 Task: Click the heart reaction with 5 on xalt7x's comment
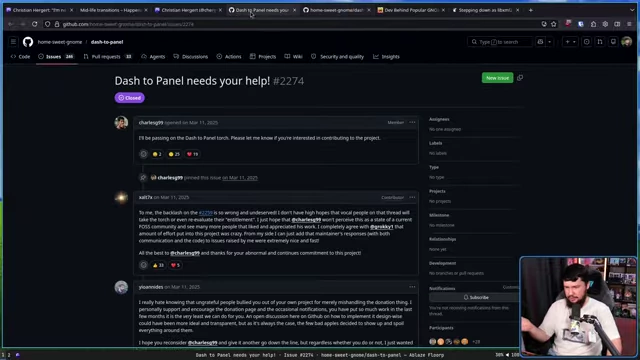pyautogui.click(x=175, y=265)
